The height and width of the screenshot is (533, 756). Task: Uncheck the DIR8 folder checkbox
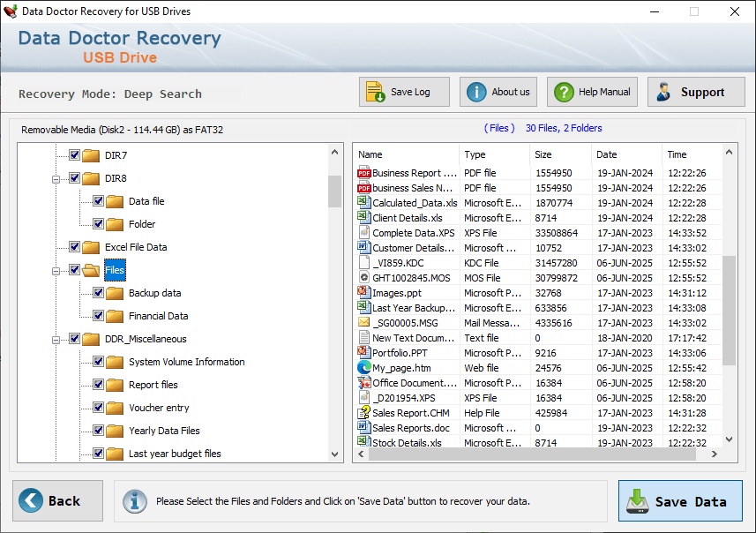tap(74, 178)
